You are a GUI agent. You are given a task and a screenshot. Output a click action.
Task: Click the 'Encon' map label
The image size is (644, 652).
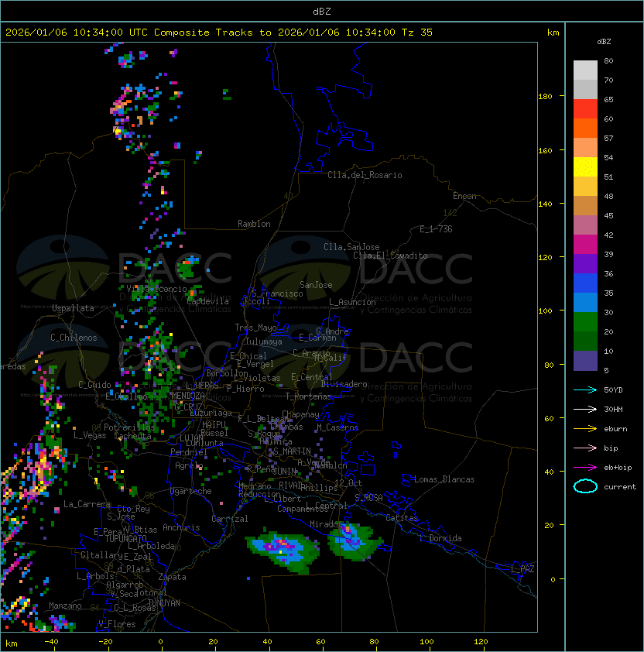(464, 196)
